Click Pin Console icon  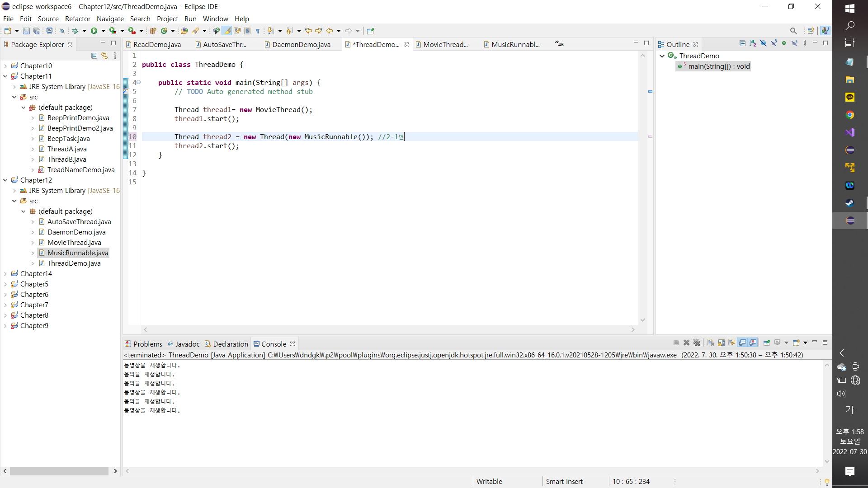pyautogui.click(x=766, y=343)
